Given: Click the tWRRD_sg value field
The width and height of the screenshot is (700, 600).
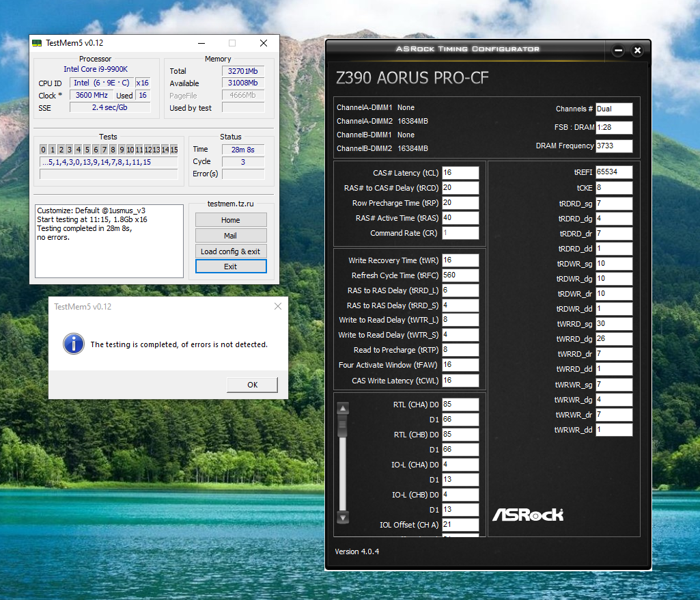Looking at the screenshot, I should coord(614,324).
